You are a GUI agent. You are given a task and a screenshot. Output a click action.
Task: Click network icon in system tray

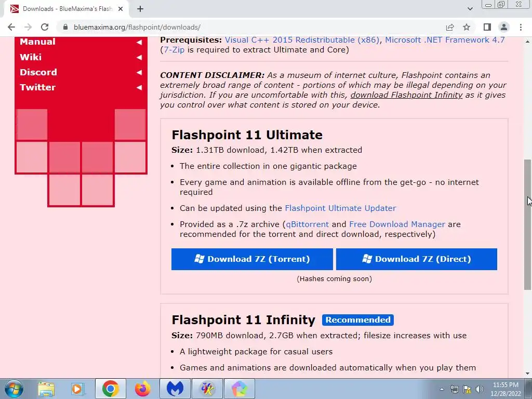(x=454, y=390)
